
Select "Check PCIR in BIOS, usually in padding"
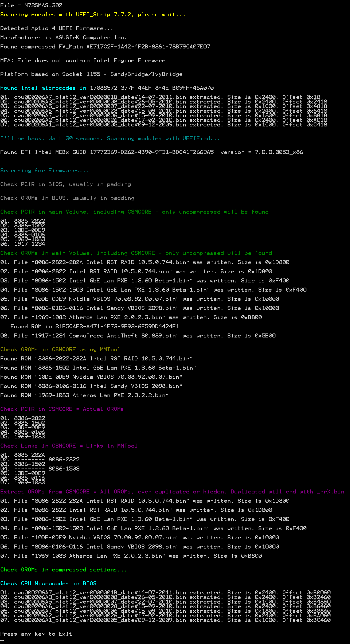pos(66,184)
